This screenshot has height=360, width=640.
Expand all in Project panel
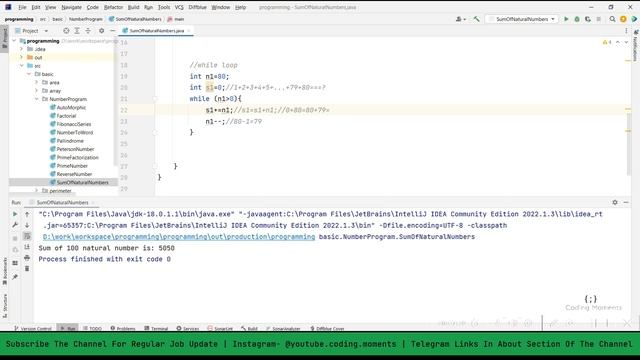coord(77,31)
